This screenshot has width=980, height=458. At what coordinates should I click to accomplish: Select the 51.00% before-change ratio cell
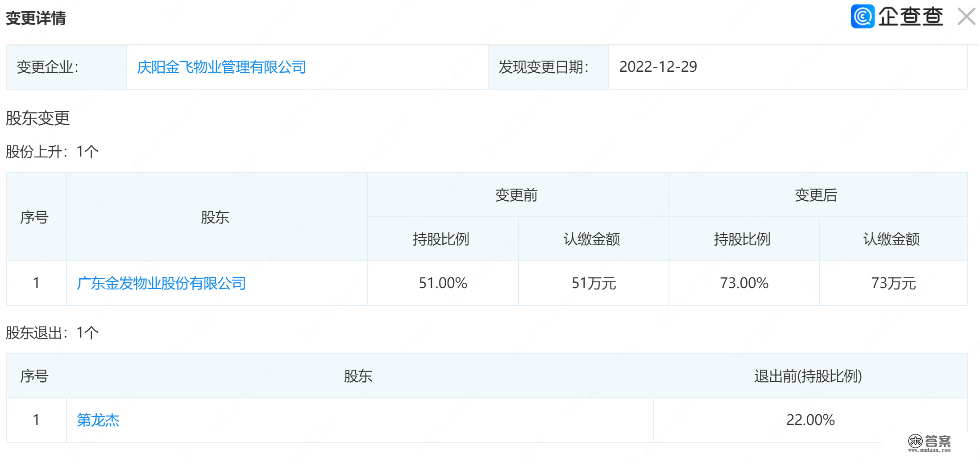tap(443, 283)
